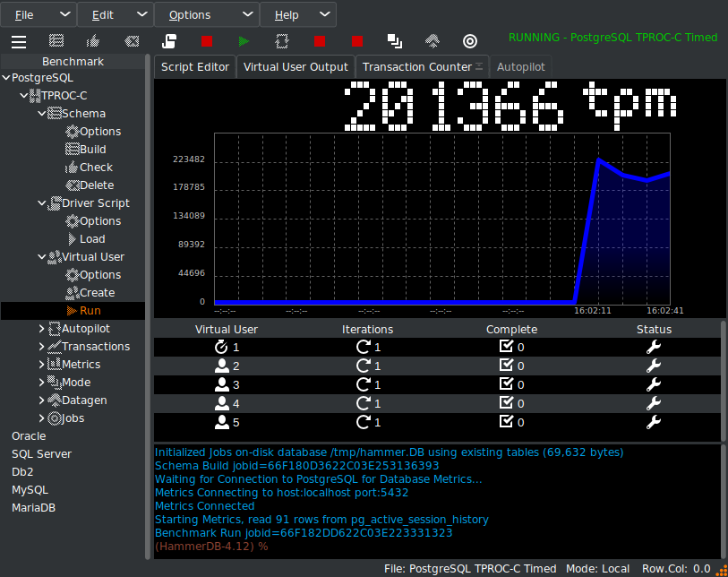This screenshot has height=577, width=728.
Task: Expand the Jobs tree node
Action: (x=42, y=418)
